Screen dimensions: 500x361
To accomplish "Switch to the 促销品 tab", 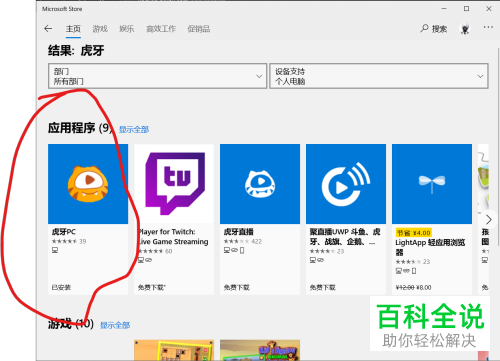I will [199, 29].
